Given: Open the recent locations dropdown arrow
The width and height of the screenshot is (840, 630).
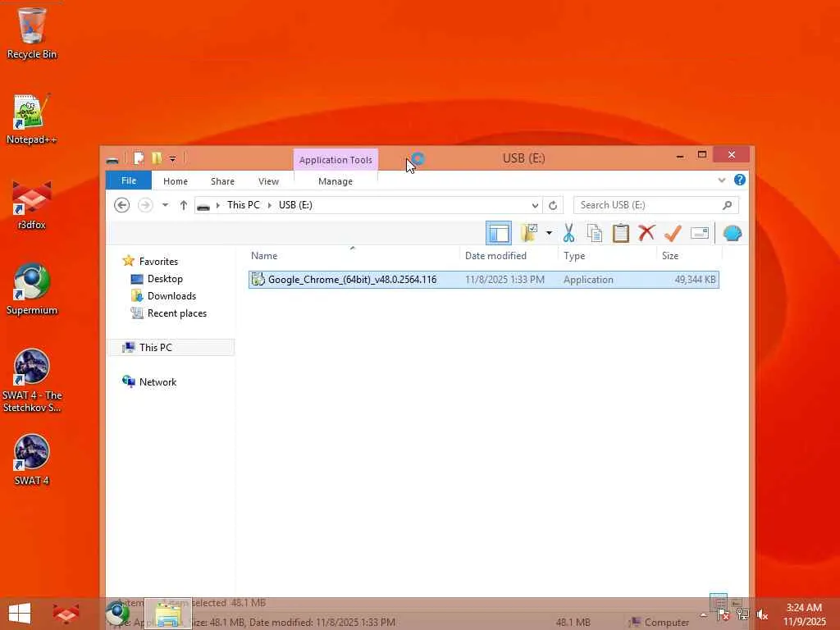Looking at the screenshot, I should tap(165, 205).
